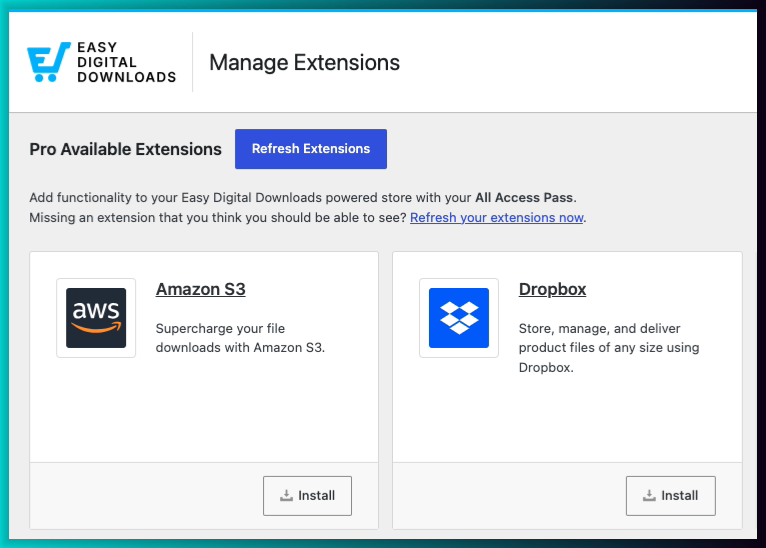The height and width of the screenshot is (548, 766).
Task: Click the Dropbox logo thumbnail
Action: (x=459, y=318)
